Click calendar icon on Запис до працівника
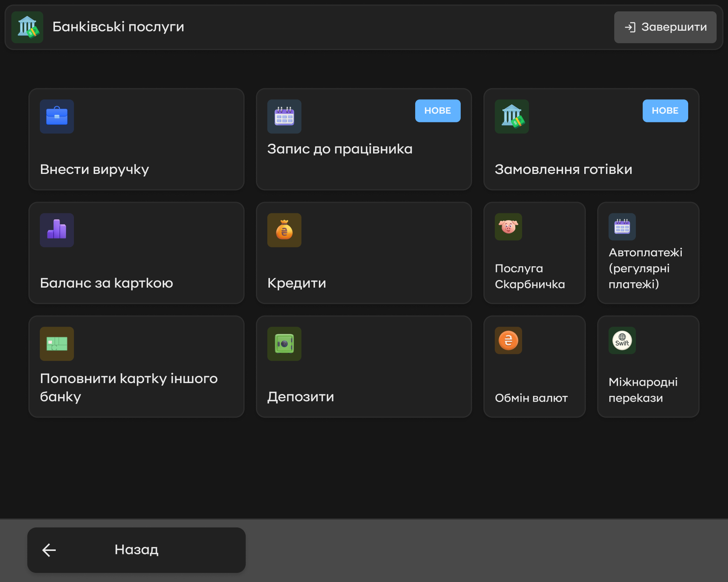 point(284,116)
